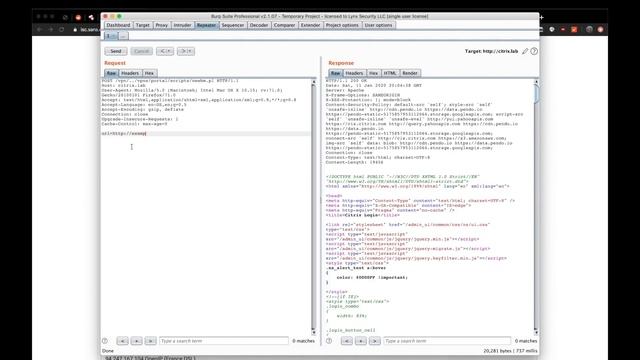Click the browser address bar lock icon
The height and width of the screenshot is (360, 640).
[x=75, y=30]
